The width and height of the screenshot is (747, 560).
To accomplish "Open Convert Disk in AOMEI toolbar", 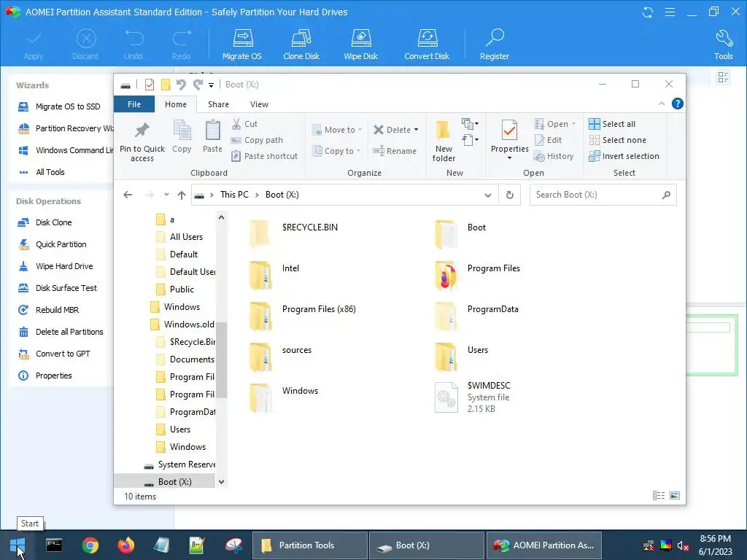I will click(427, 44).
